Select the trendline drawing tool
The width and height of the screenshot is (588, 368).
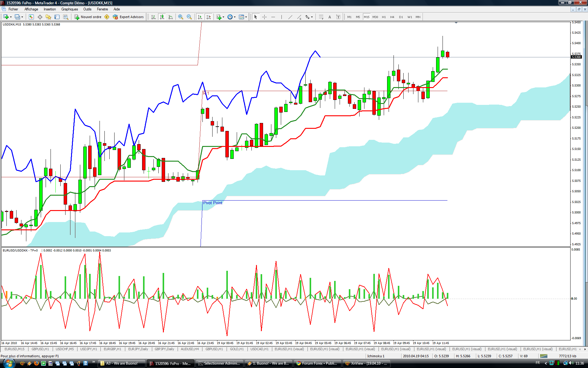(290, 17)
